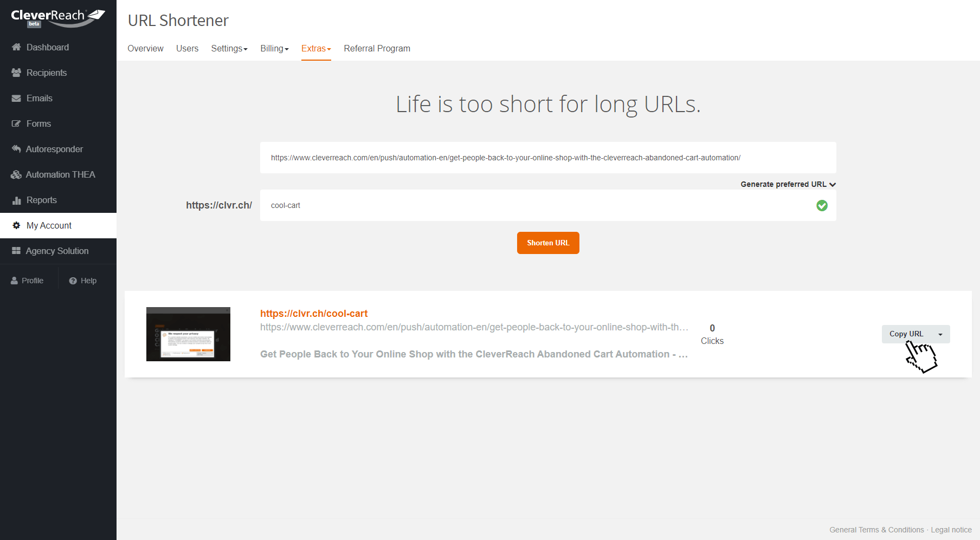The height and width of the screenshot is (540, 980).
Task: Switch to the Overview tab
Action: [145, 48]
